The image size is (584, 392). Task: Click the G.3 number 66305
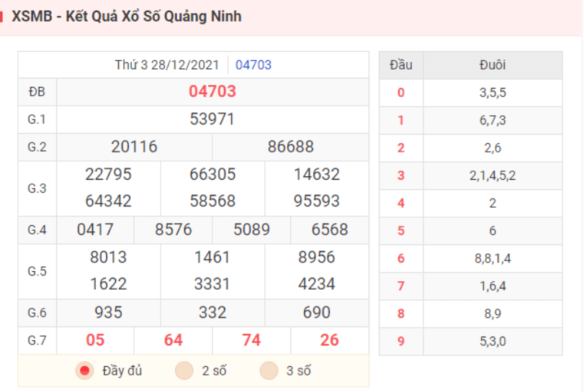click(x=212, y=175)
